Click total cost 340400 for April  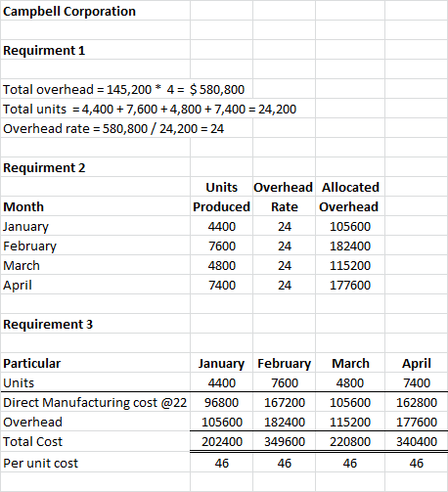[x=417, y=442]
